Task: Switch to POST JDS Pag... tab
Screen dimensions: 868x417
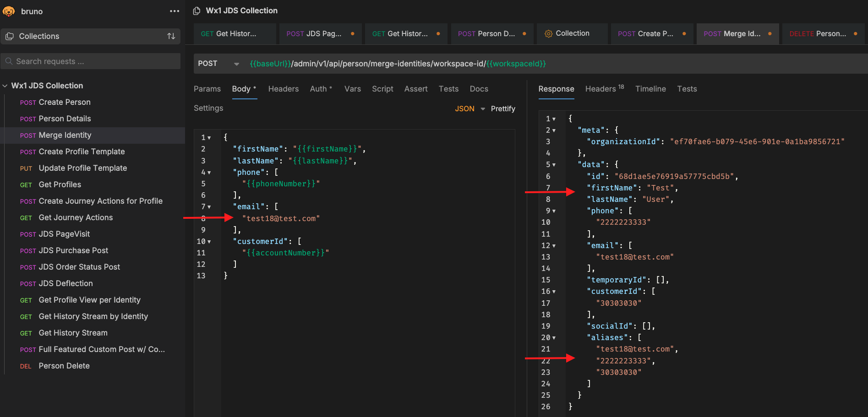Action: click(321, 34)
